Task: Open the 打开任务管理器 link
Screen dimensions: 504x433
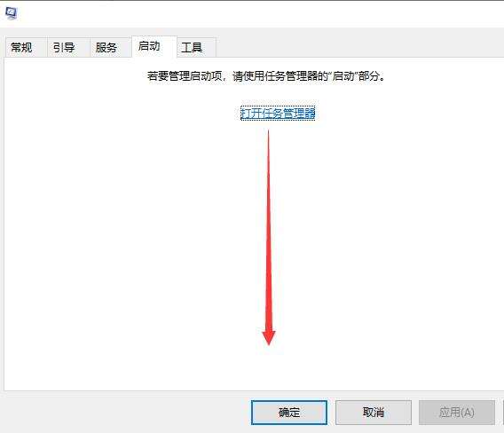Action: [x=278, y=114]
